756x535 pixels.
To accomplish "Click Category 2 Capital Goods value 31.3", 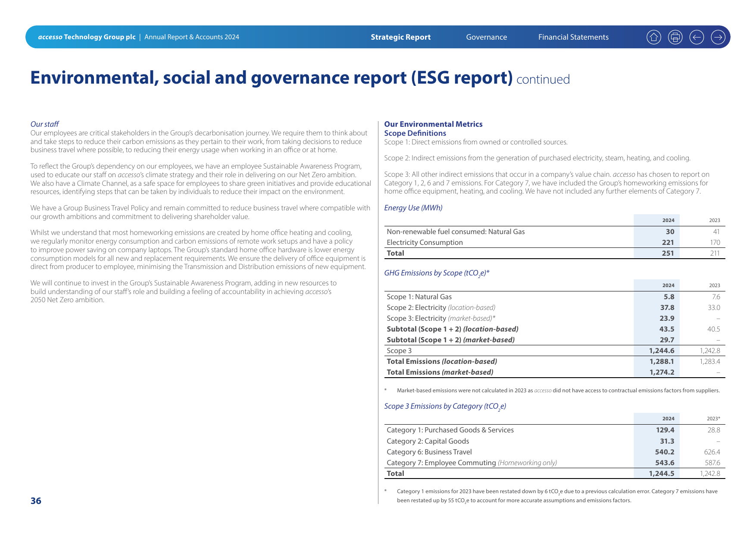I will click(x=667, y=441).
